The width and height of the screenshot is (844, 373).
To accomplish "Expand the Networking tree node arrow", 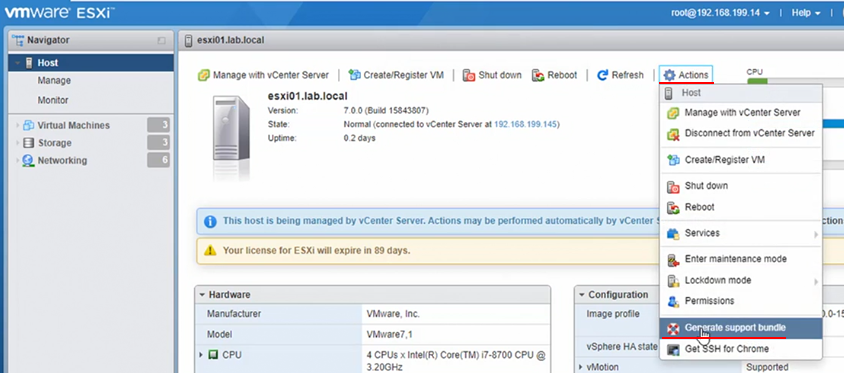I will pyautogui.click(x=18, y=160).
